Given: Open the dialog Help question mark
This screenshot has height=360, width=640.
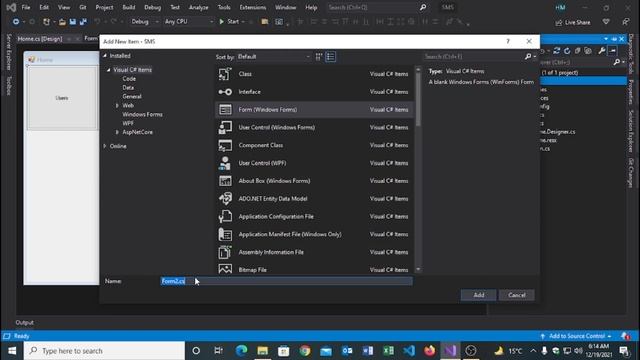Looking at the screenshot, I should [x=508, y=41].
